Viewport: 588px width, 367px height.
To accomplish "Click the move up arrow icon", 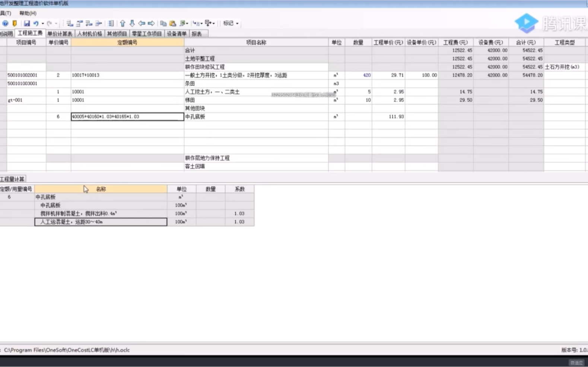I will click(123, 23).
